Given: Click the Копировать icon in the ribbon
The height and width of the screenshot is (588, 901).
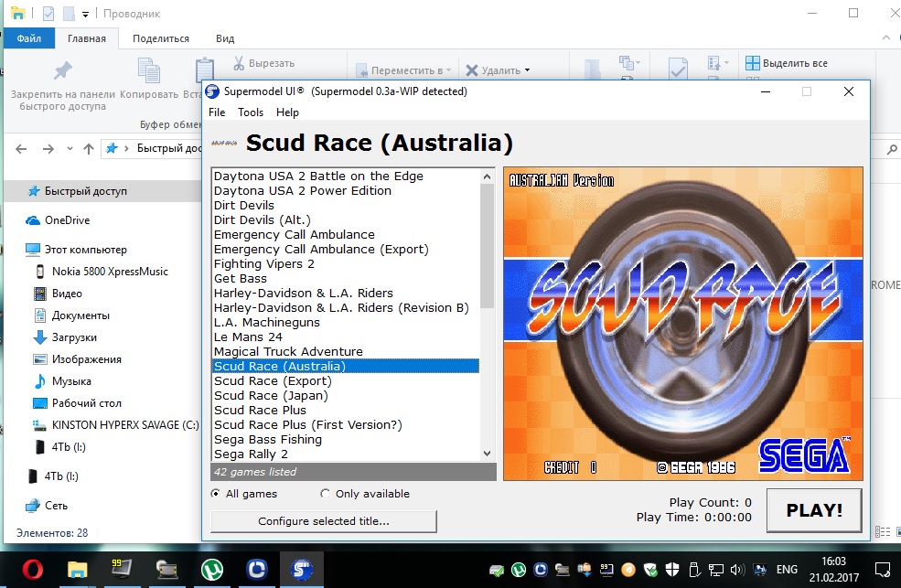Looking at the screenshot, I should point(148,70).
